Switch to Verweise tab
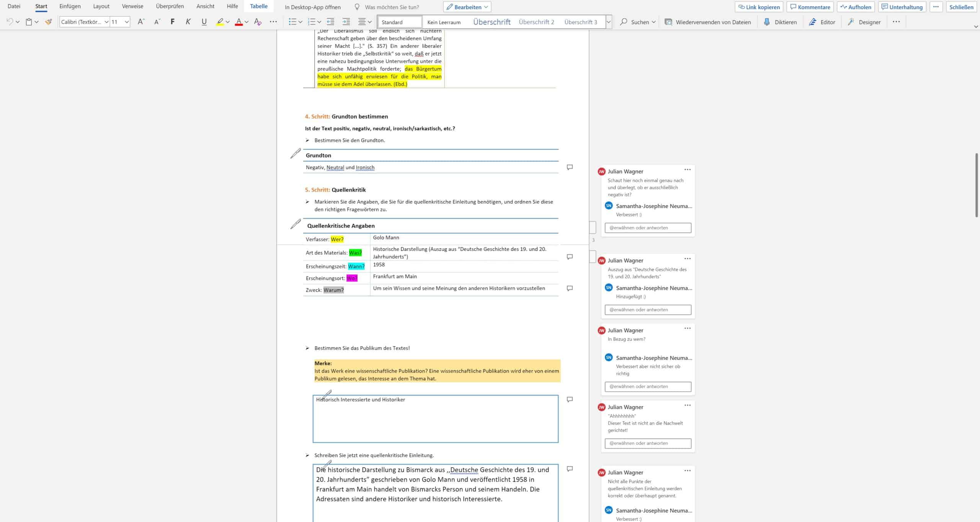The height and width of the screenshot is (522, 980). tap(132, 7)
